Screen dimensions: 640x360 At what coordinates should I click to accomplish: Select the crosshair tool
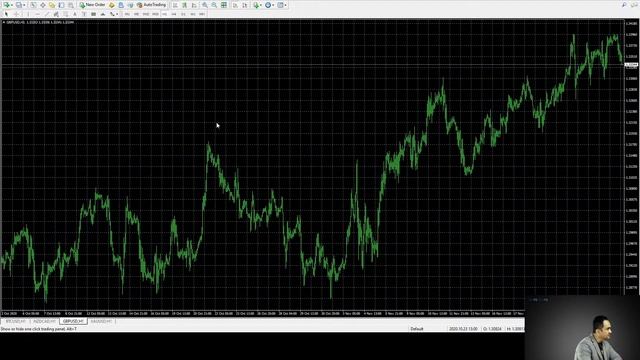[17, 14]
